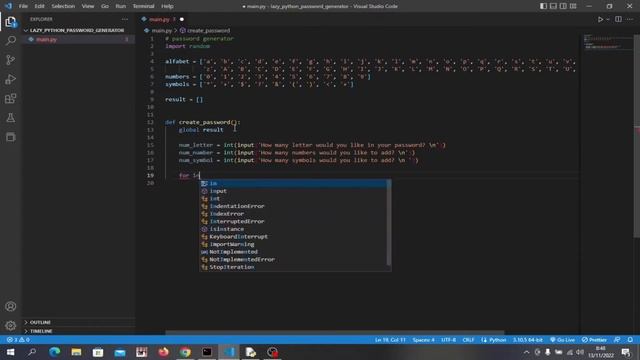The width and height of the screenshot is (640, 360).
Task: Choose 'IndexError' autocomplete suggestion
Action: [293, 214]
